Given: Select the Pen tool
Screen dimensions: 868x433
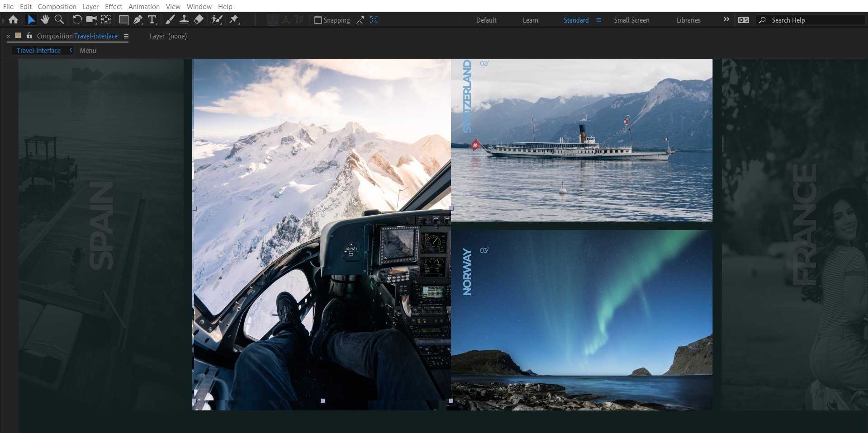Looking at the screenshot, I should (x=138, y=19).
